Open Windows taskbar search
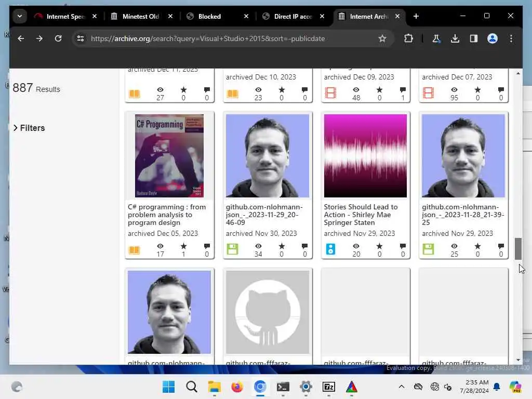 [x=191, y=387]
